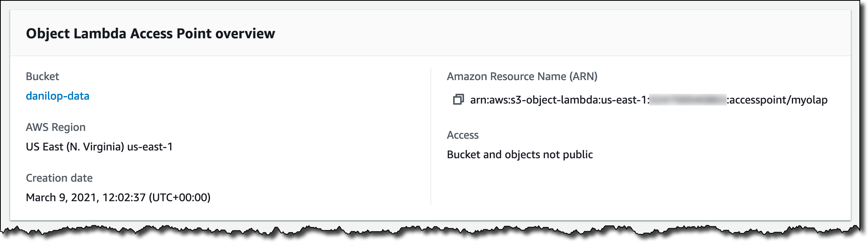868x243 pixels.
Task: Click the accesspoint/myolap ARN suffix
Action: pyautogui.click(x=778, y=100)
